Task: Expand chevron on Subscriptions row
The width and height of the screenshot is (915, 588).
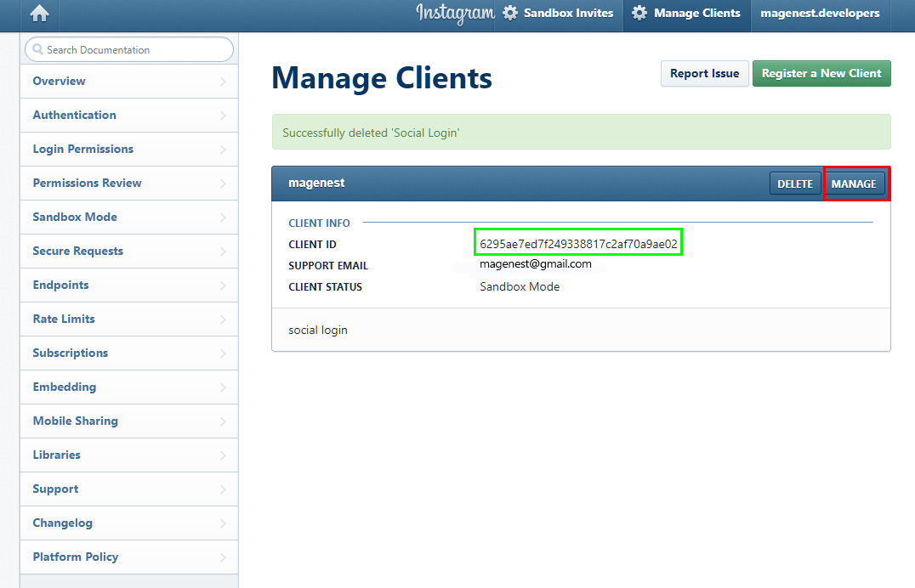Action: (223, 353)
